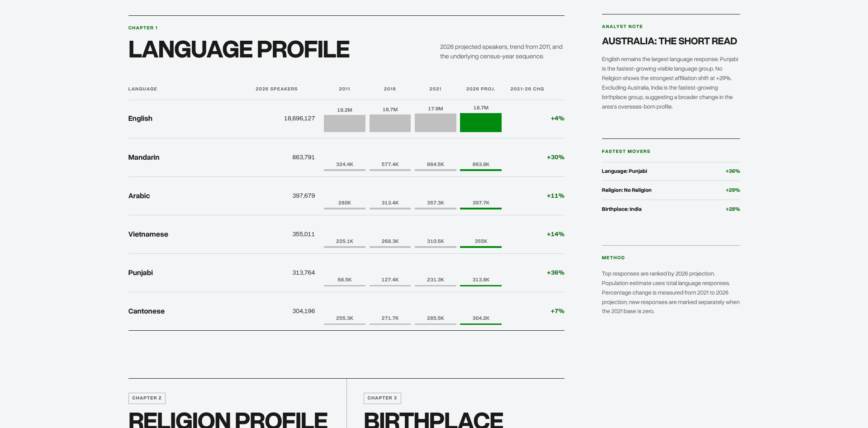Click the CHAPTER 3 badge
The width and height of the screenshot is (868, 428).
pos(382,398)
